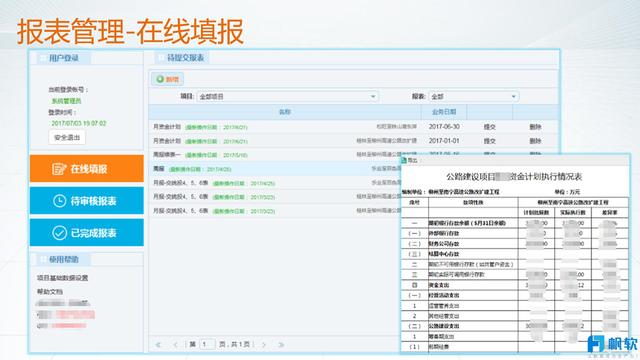Click the page number input field

[x=207, y=344]
